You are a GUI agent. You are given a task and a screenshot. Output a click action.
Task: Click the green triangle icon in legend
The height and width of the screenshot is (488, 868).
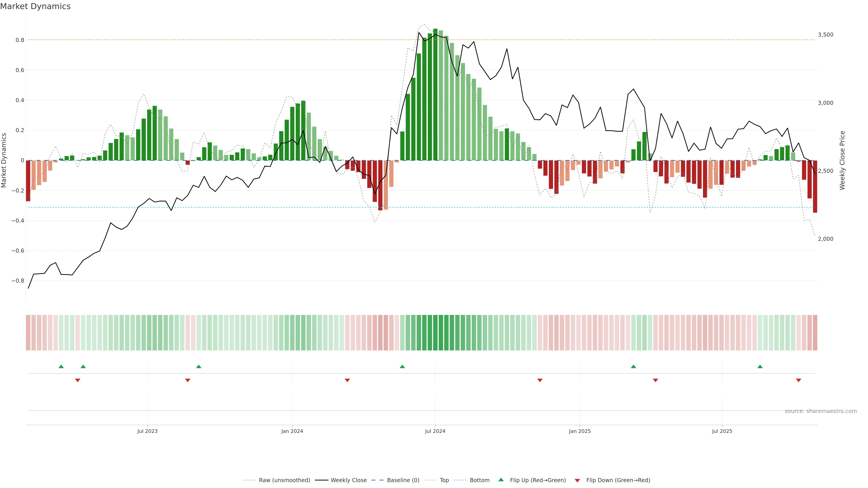tap(501, 480)
